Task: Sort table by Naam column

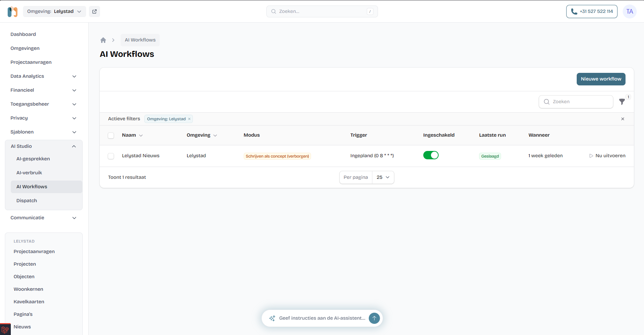Action: point(132,135)
